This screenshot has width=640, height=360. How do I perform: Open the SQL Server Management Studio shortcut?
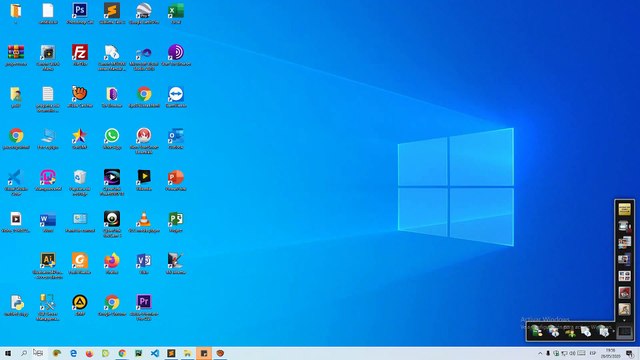point(48,307)
